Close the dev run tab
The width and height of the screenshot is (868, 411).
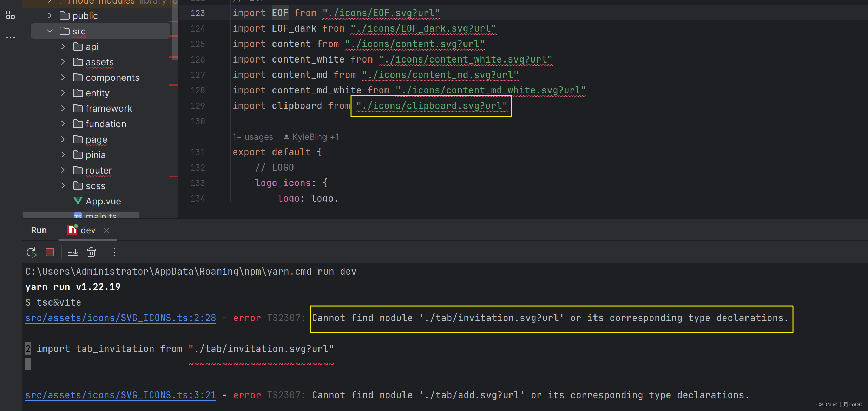tap(107, 230)
